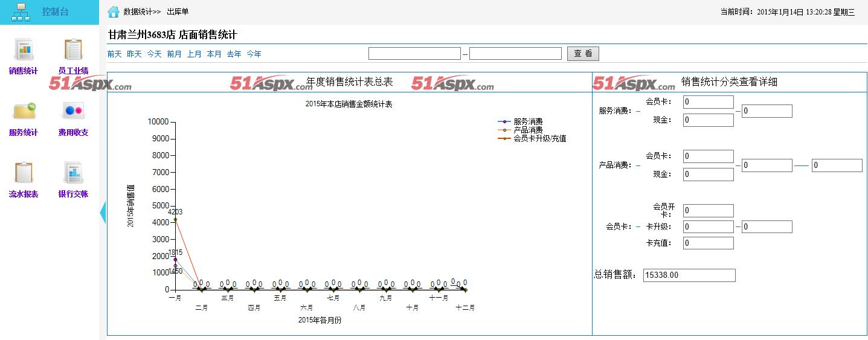
Task: Click the 出库单 breadcrumb item
Action: point(178,11)
